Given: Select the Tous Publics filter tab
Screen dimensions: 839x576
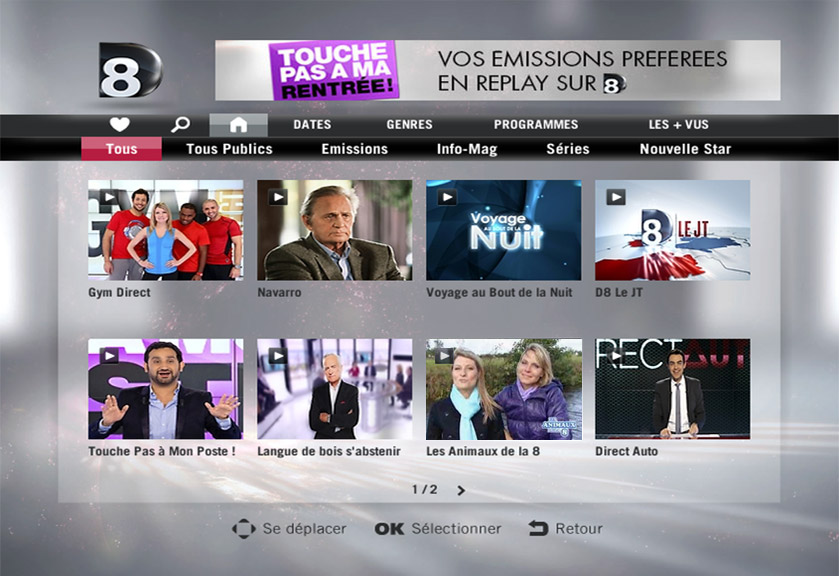Looking at the screenshot, I should tap(229, 149).
